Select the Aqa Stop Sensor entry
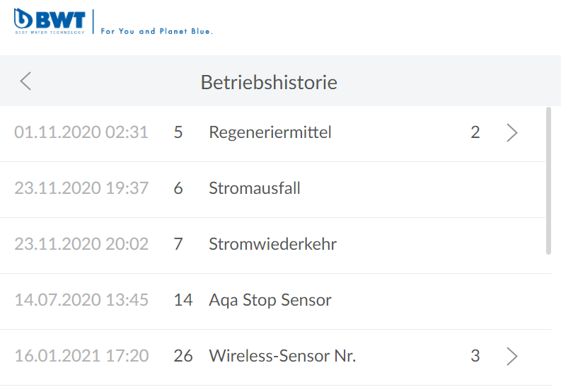Screen dimensions: 561x392 coord(270,300)
